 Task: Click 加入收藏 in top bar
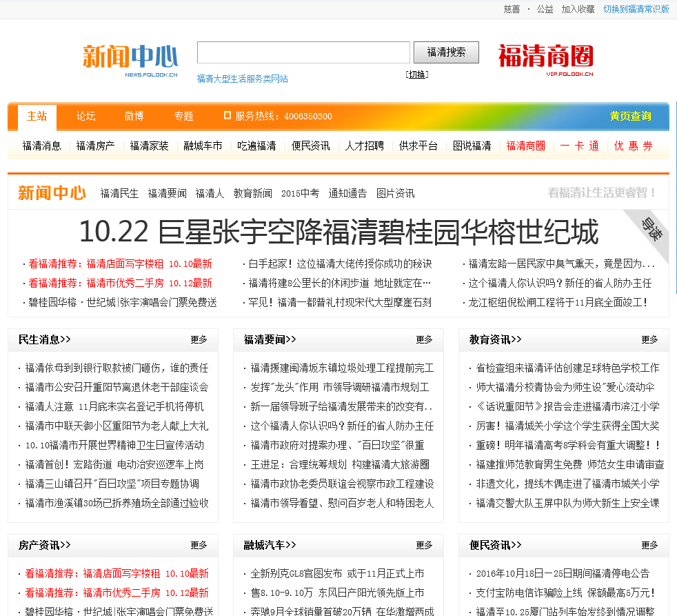coord(578,9)
